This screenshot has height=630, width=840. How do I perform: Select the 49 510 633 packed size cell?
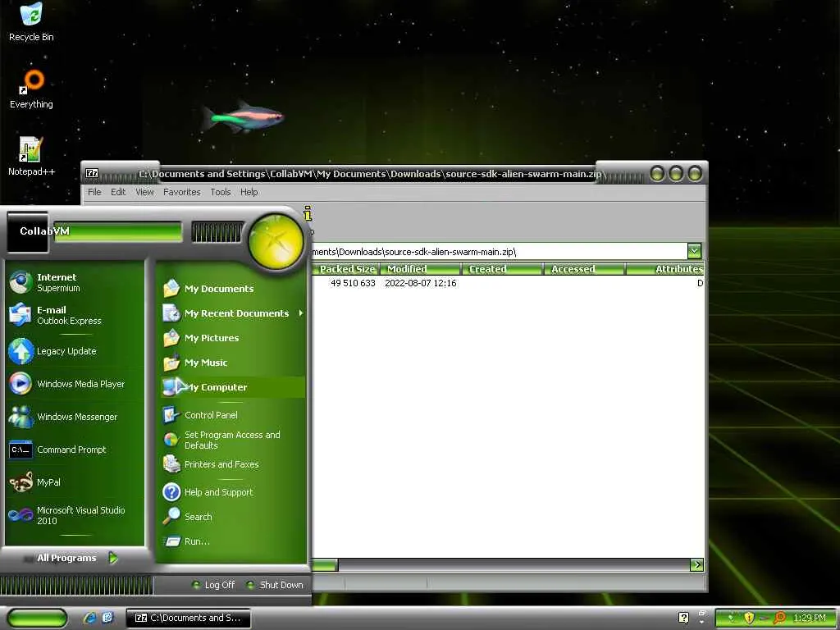point(353,283)
